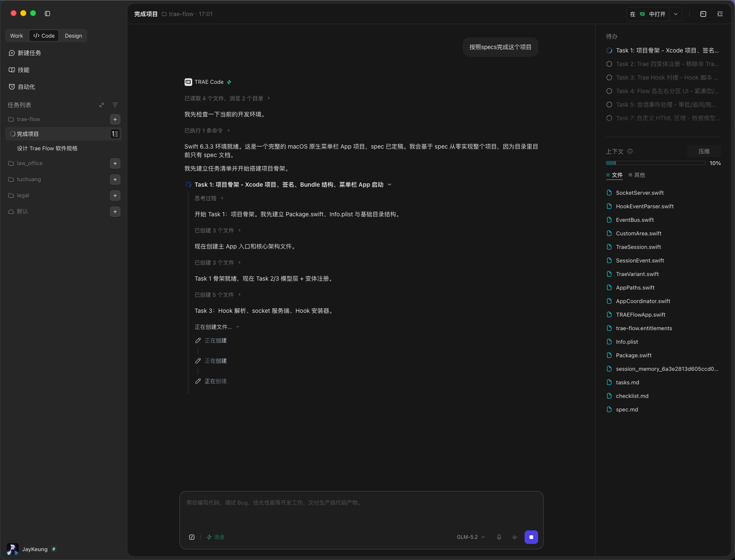Click the first 正在创建 pencil icon
735x560 pixels.
(x=198, y=340)
